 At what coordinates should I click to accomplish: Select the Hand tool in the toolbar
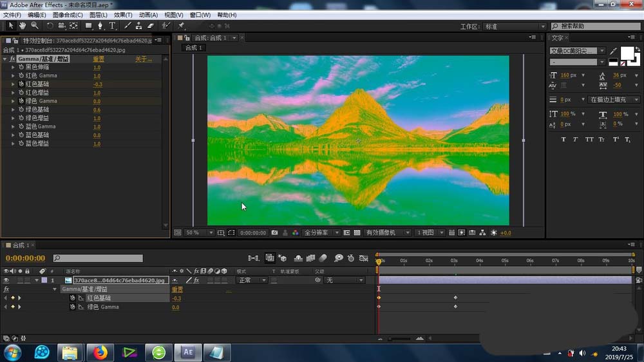pos(23,26)
